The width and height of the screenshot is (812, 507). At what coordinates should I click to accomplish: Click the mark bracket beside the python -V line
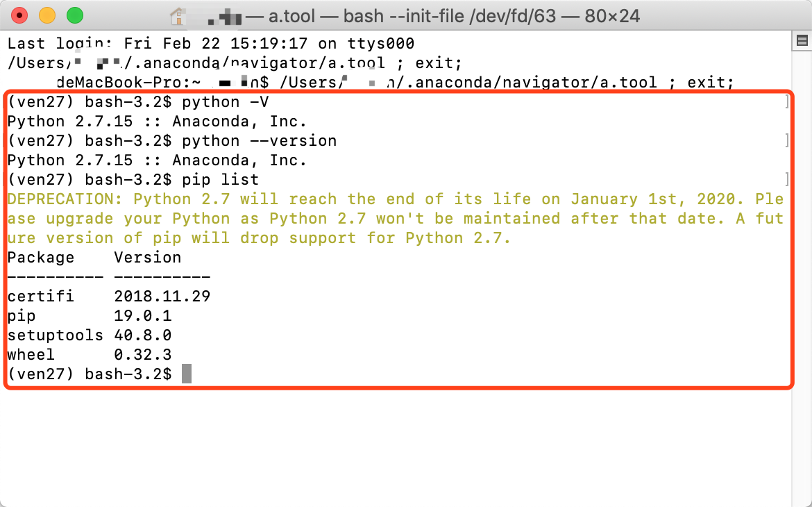coord(786,103)
